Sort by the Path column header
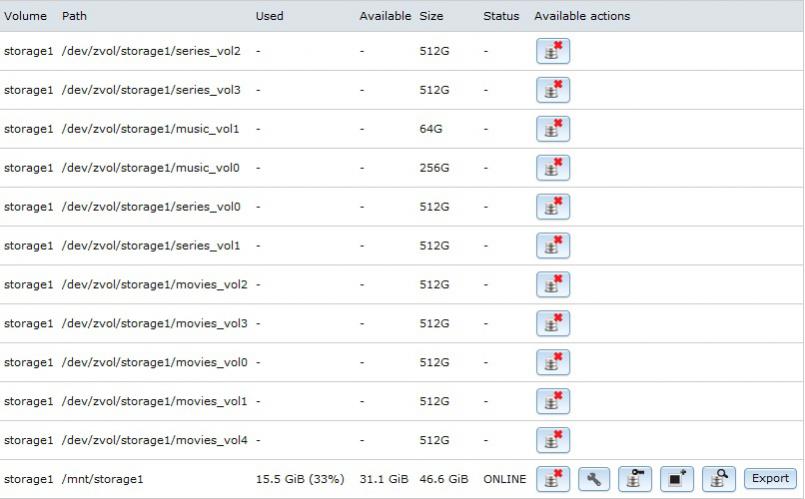This screenshot has height=499, width=805. tap(74, 16)
